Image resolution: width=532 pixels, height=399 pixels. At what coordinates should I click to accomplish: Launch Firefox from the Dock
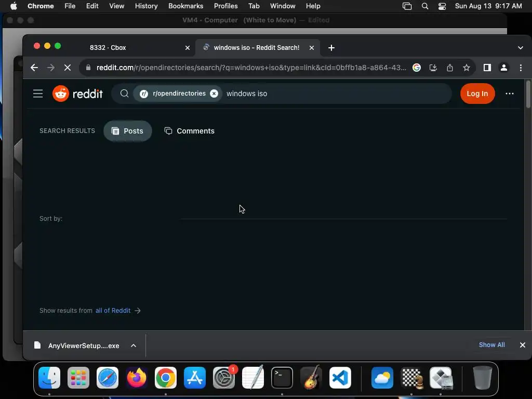point(137,378)
